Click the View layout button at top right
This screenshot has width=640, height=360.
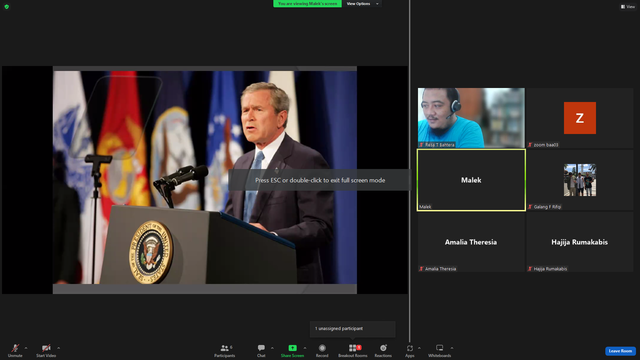tap(628, 7)
